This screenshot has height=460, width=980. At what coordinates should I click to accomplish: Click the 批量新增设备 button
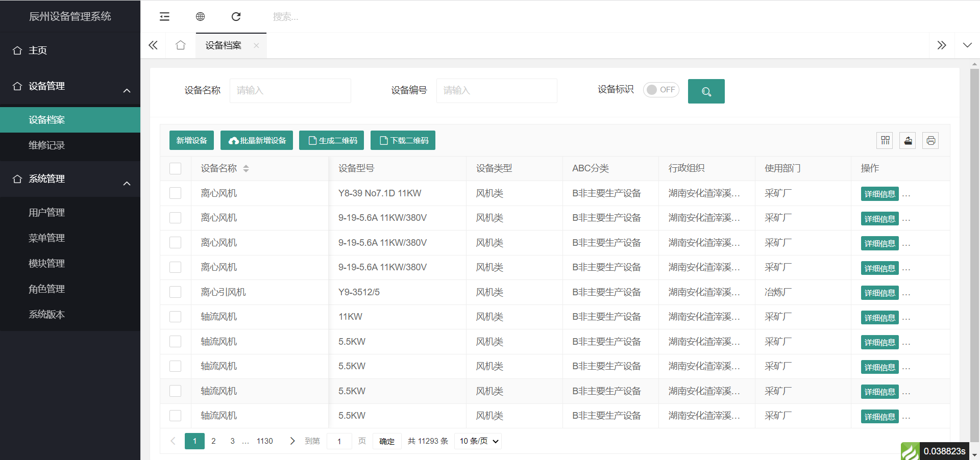[257, 141]
